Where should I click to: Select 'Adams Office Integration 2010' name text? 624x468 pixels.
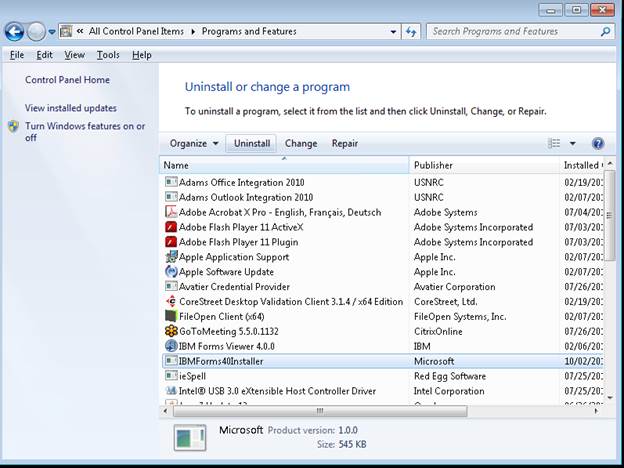click(x=242, y=182)
